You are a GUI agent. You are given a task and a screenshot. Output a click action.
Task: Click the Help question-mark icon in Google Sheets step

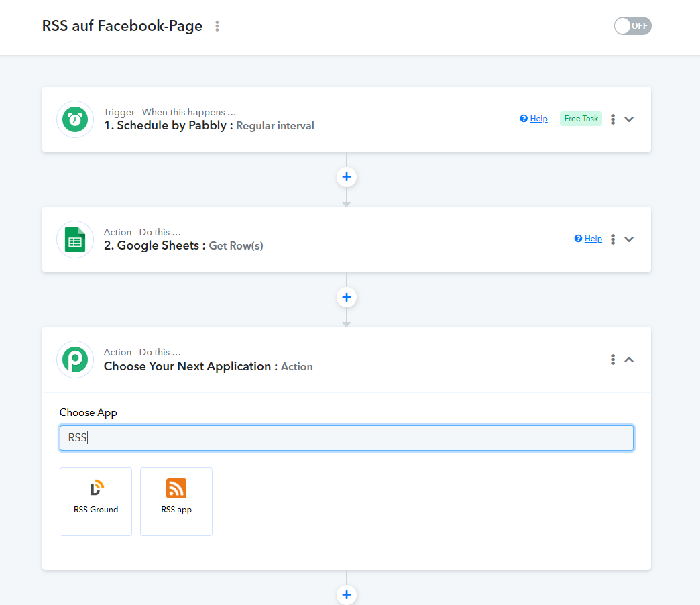[578, 238]
